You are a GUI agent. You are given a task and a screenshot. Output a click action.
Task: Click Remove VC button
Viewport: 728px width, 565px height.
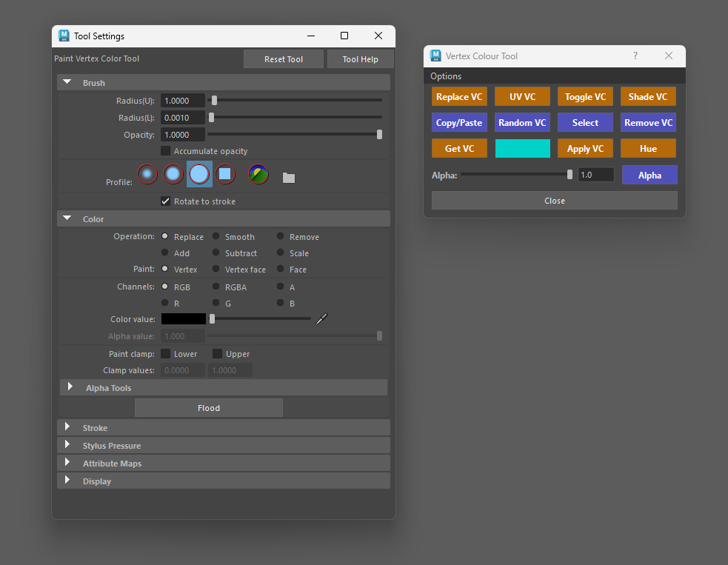point(648,123)
